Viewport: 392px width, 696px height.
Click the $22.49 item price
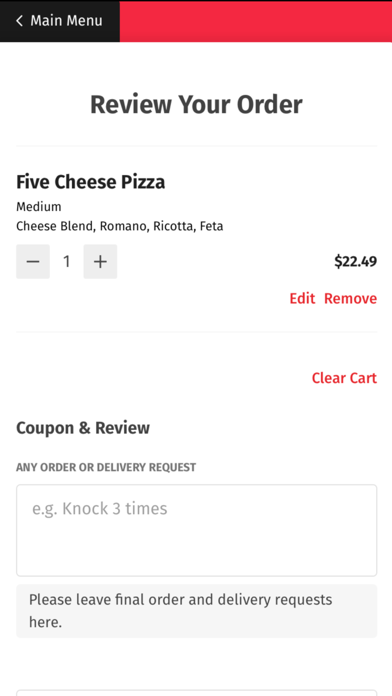pos(356,261)
